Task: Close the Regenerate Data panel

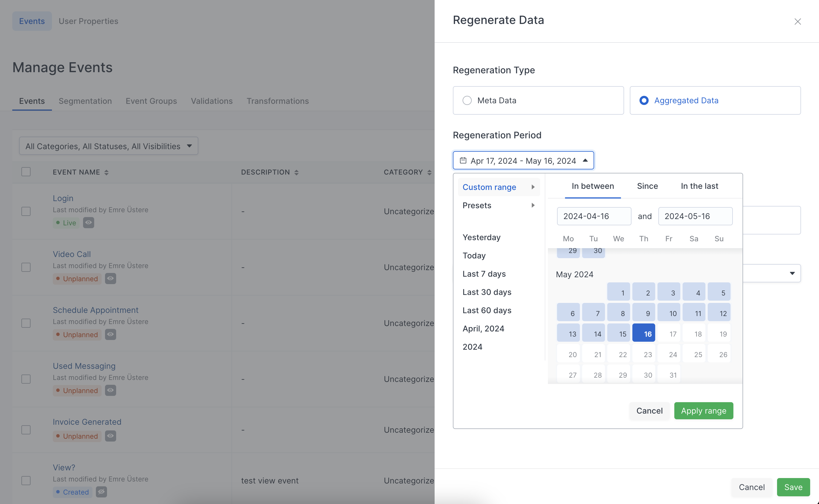Action: pyautogui.click(x=797, y=22)
